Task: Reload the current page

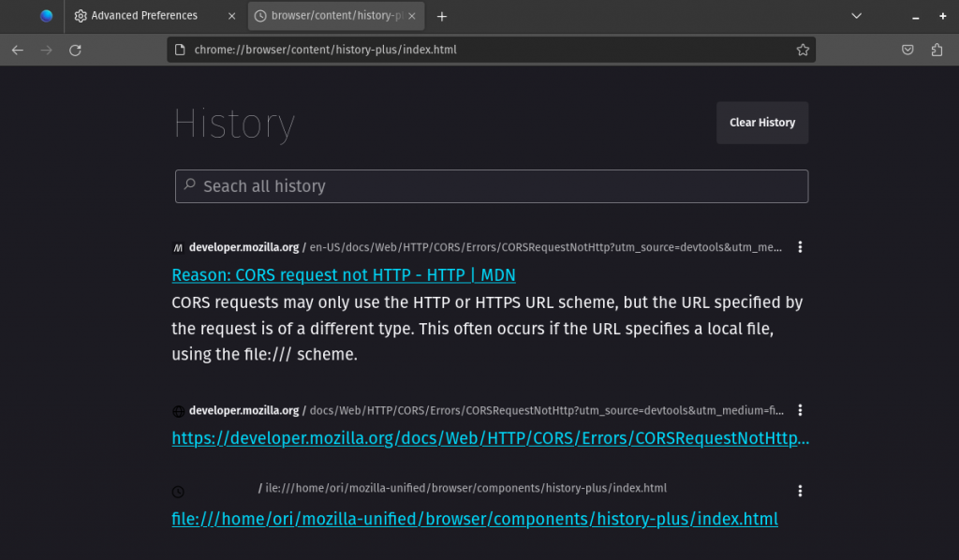Action: pos(75,51)
